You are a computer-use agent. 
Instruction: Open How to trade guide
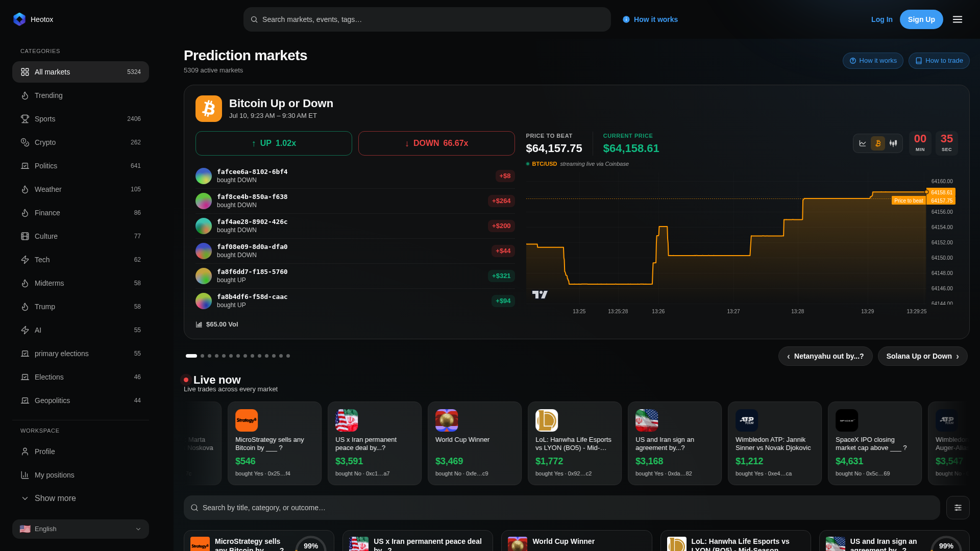(939, 61)
